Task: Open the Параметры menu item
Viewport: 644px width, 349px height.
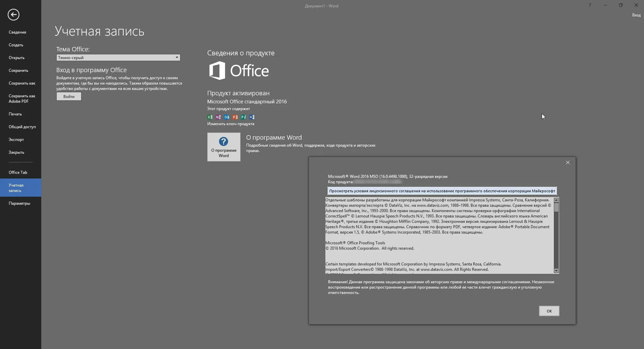Action: 19,203
